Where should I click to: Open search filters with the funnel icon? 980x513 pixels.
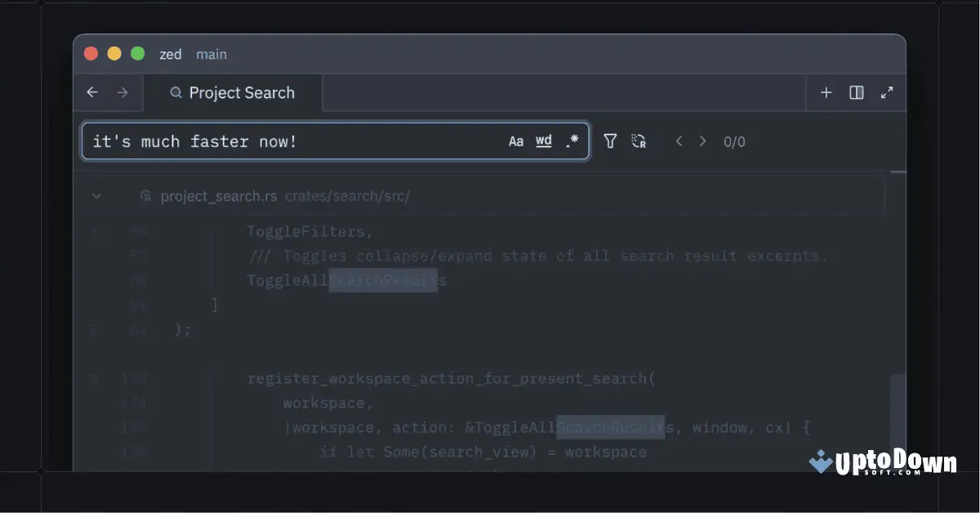point(609,141)
